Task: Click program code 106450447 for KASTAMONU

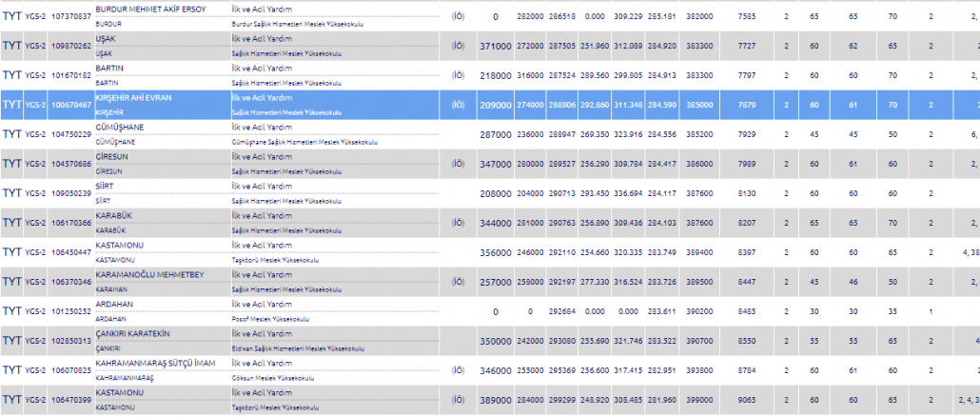Action: [x=71, y=252]
